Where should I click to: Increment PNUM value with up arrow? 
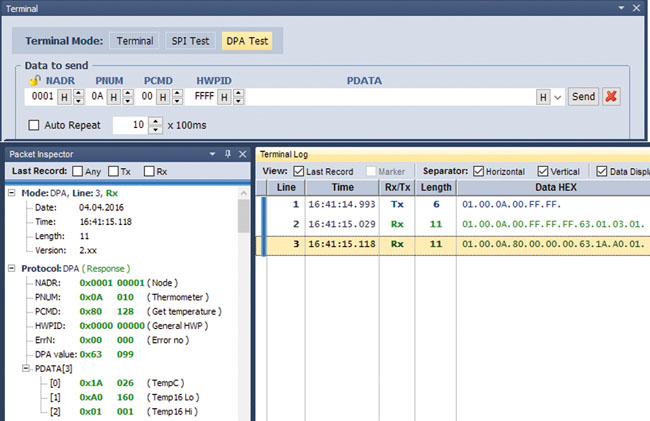click(x=128, y=93)
